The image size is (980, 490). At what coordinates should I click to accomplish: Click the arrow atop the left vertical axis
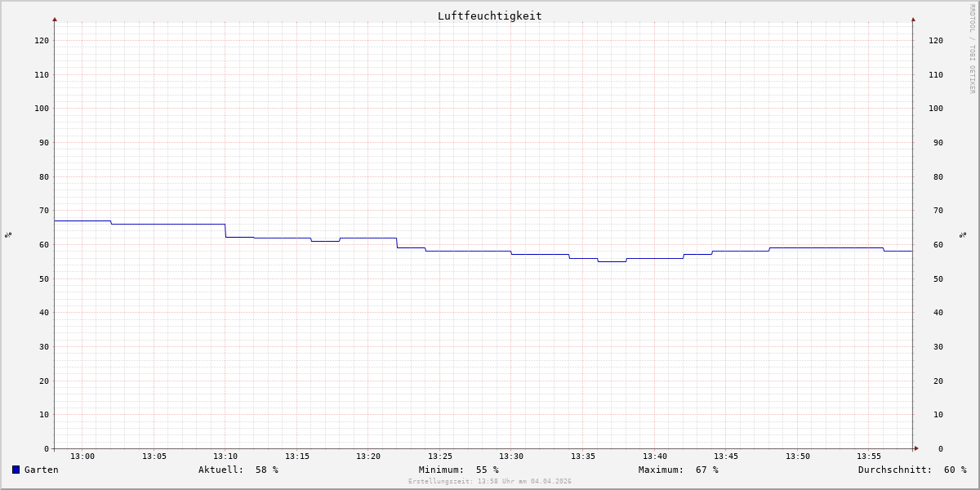[x=55, y=19]
